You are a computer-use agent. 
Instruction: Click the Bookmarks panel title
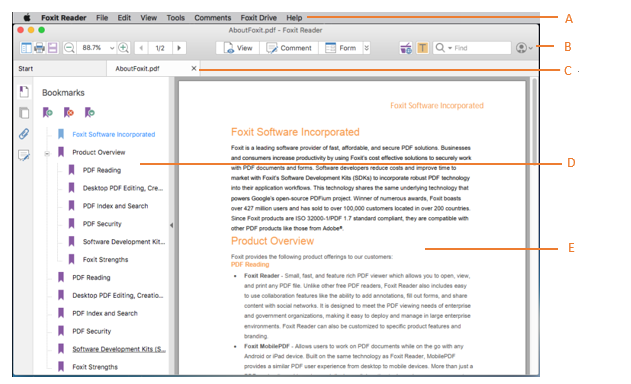click(x=63, y=93)
